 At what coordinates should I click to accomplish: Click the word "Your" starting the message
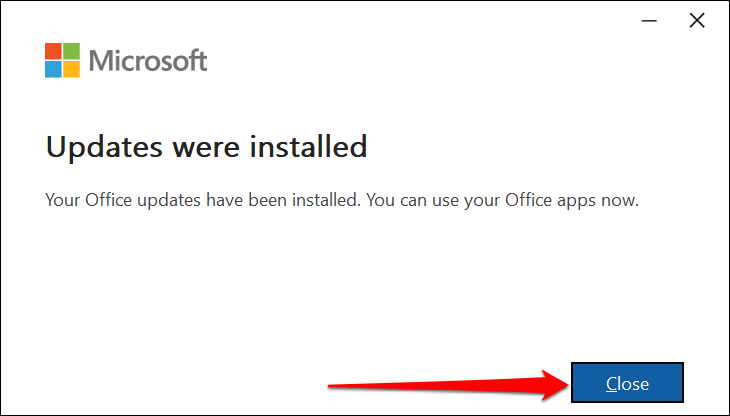pos(62,200)
